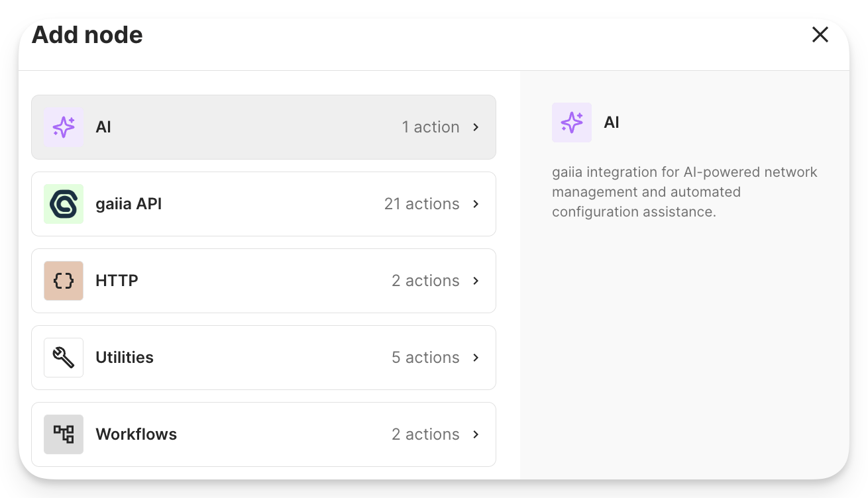Expand the gaiia API actions list
The height and width of the screenshot is (498, 868).
pos(475,204)
